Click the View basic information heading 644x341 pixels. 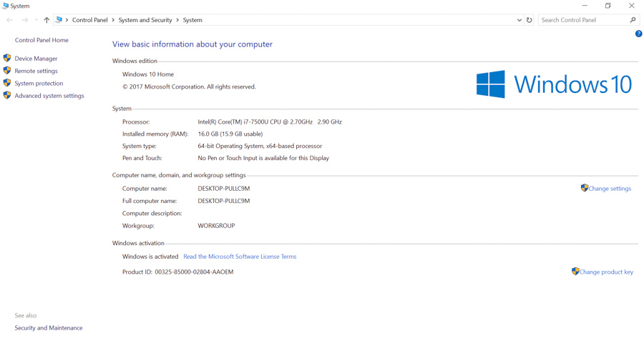click(192, 44)
